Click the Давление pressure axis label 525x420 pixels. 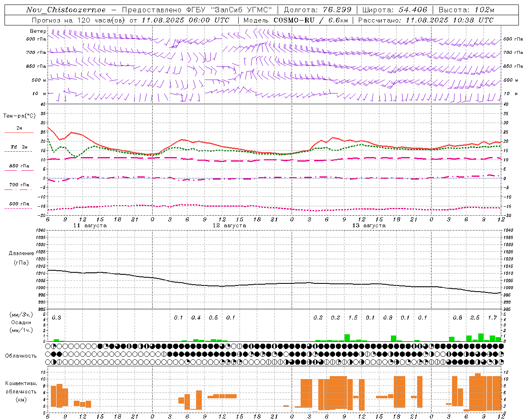pos(21,253)
